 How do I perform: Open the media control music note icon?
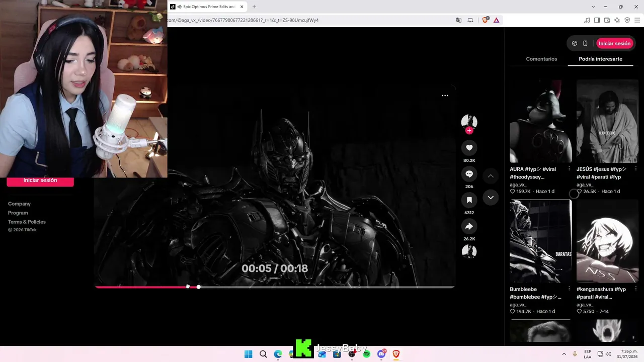click(587, 20)
